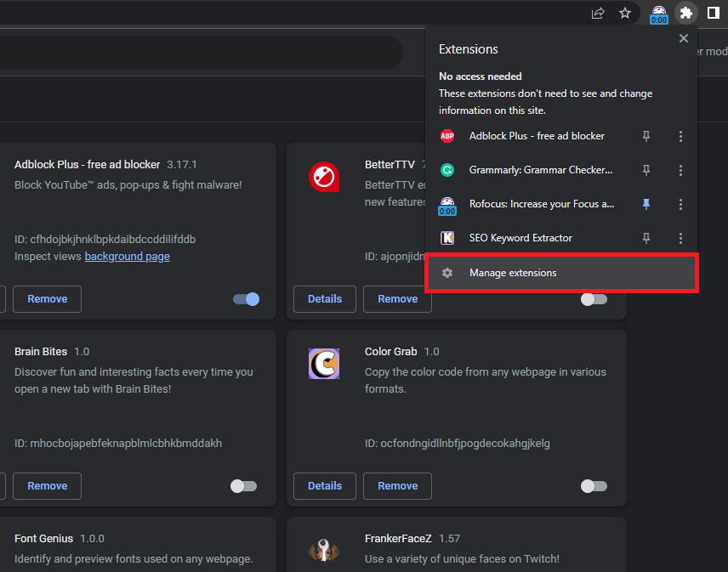The height and width of the screenshot is (572, 728).
Task: Click Adblock Plus version 3.17.1
Action: [182, 165]
